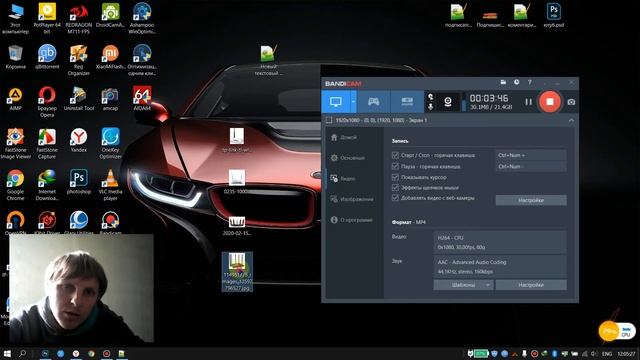The width and height of the screenshot is (640, 360).
Task: Open Google Chrome desktop shortcut
Action: click(x=16, y=185)
